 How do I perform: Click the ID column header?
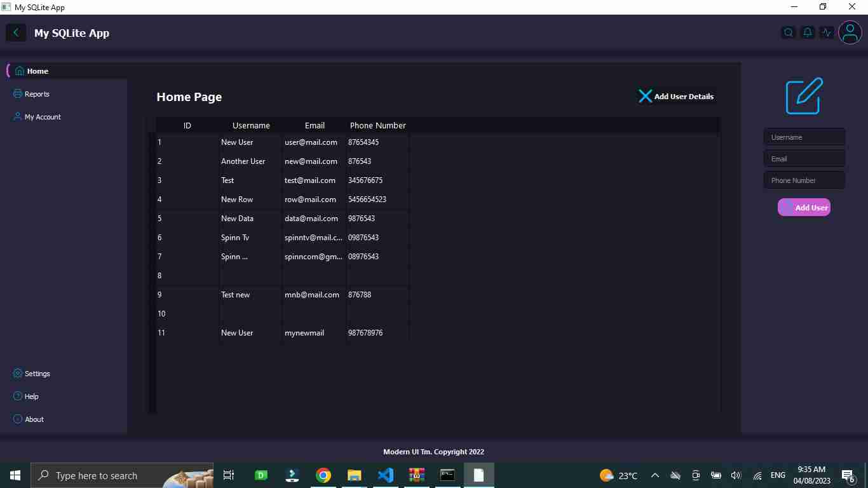tap(187, 125)
